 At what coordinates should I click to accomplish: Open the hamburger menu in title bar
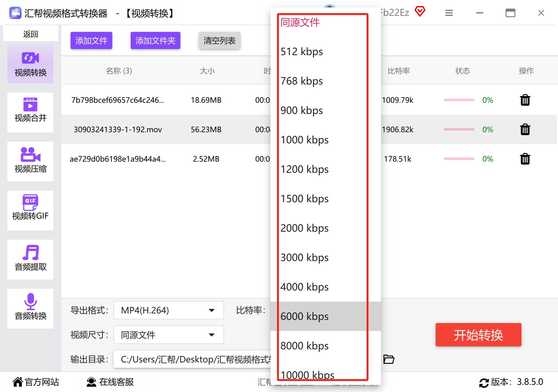[x=449, y=13]
